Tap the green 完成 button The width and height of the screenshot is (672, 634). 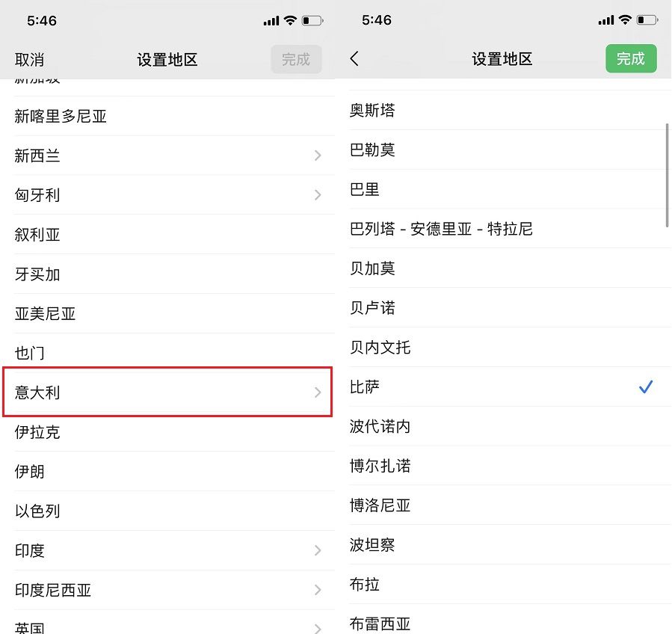coord(630,59)
